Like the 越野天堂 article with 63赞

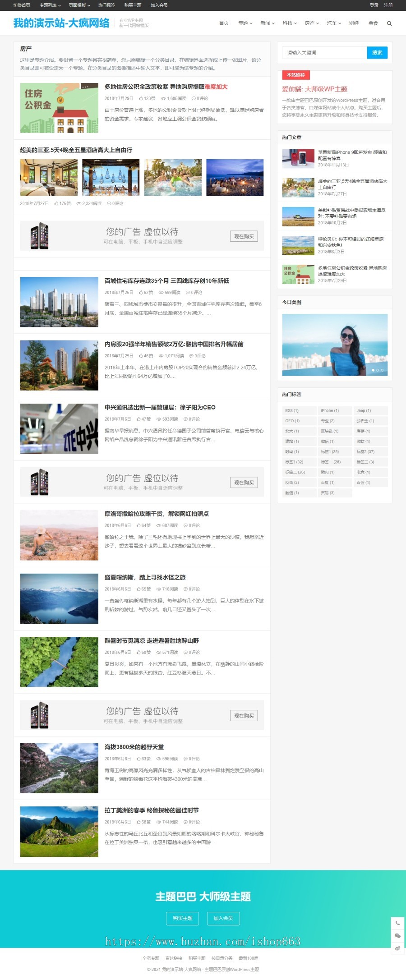coord(138,759)
